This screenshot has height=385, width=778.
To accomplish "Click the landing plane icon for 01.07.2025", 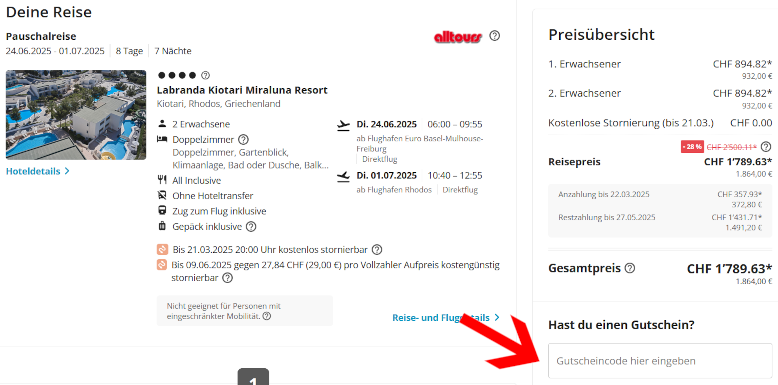I will (x=343, y=177).
